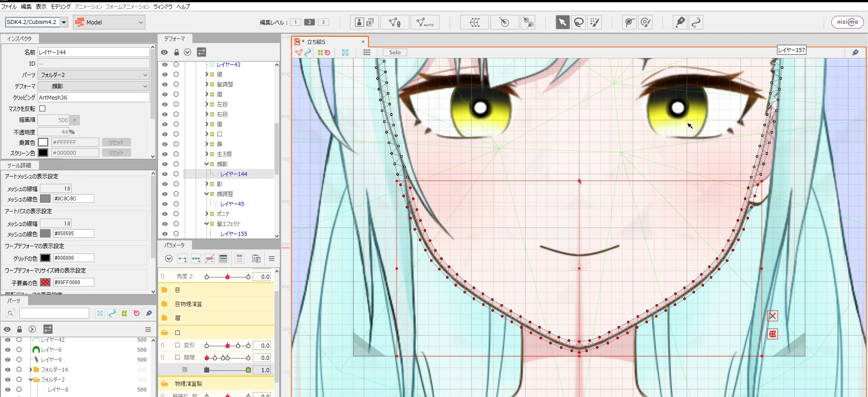Screen dimensions: 868x397
Task: Open the ファイル menu
Action: pos(9,6)
